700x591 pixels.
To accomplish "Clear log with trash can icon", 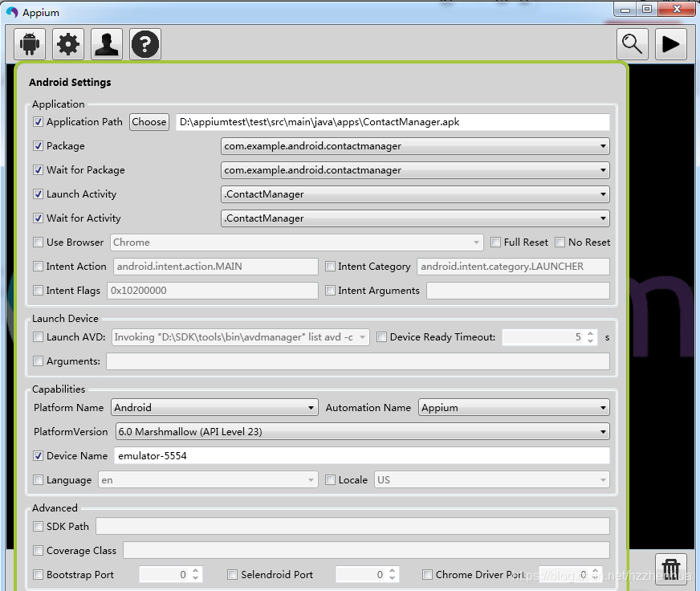I will [x=670, y=569].
